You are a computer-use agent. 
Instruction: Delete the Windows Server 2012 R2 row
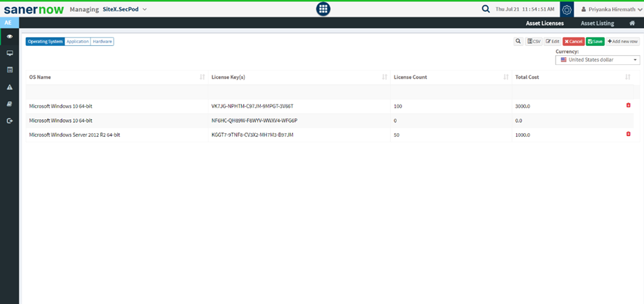[628, 134]
